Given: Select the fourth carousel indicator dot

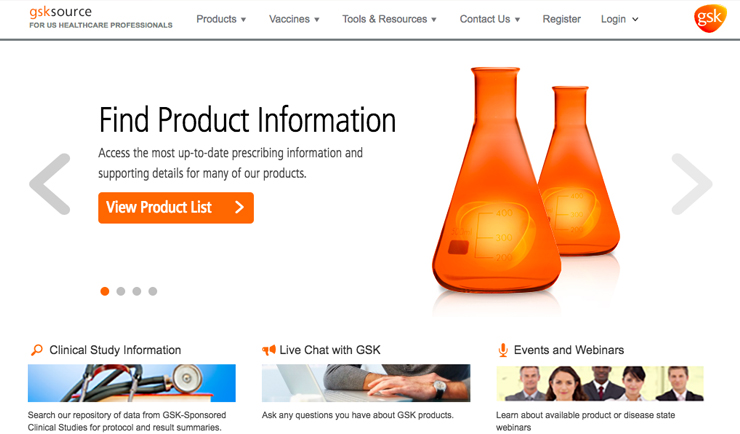Looking at the screenshot, I should pyautogui.click(x=152, y=291).
